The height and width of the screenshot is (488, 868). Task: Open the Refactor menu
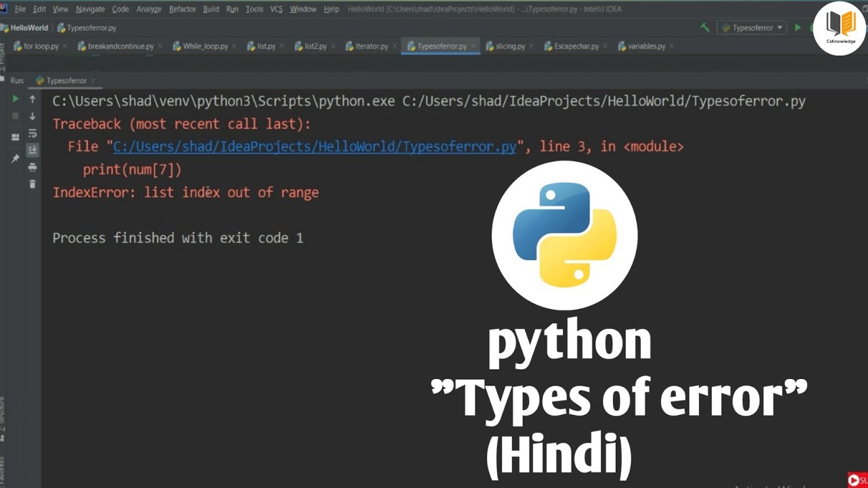click(x=182, y=9)
